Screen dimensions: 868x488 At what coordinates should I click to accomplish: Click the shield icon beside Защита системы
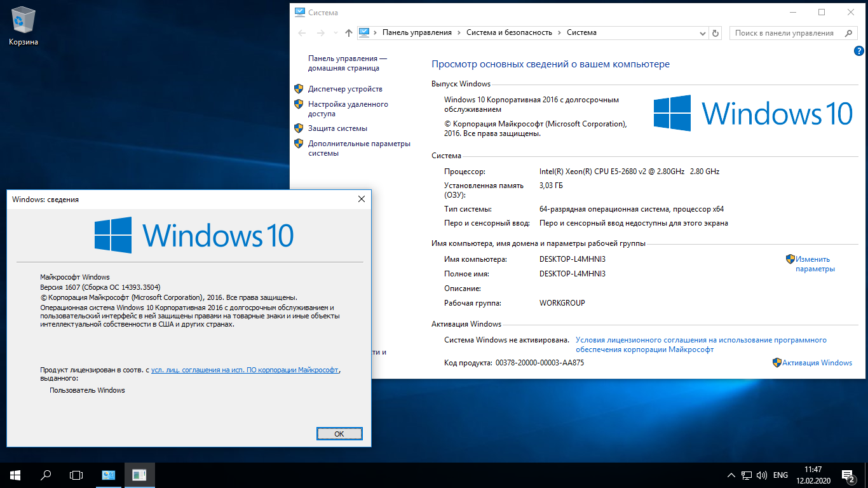tap(299, 128)
